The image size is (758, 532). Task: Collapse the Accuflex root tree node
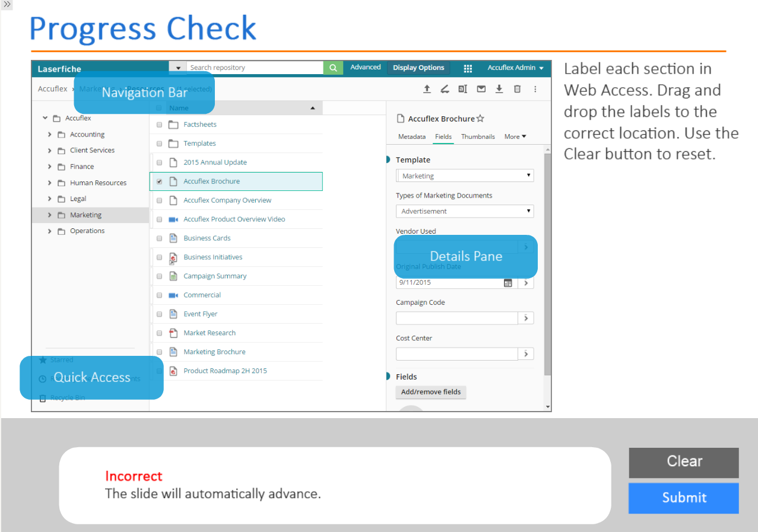[45, 118]
